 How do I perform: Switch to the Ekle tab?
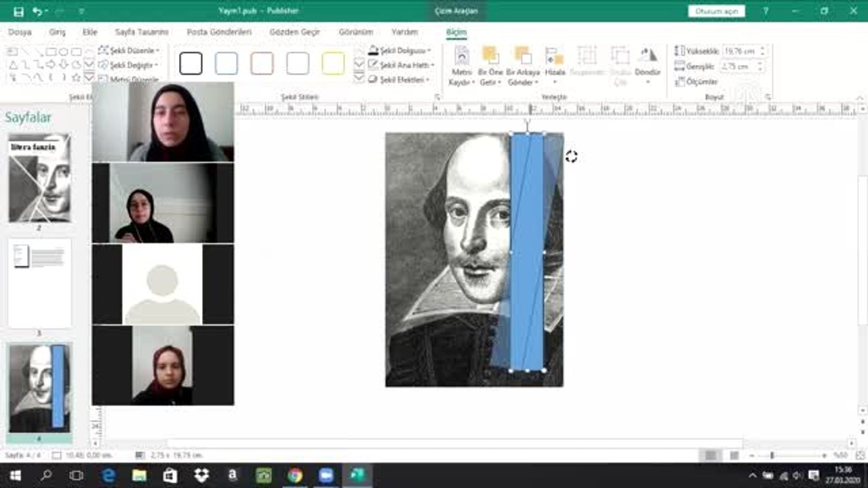coord(90,32)
